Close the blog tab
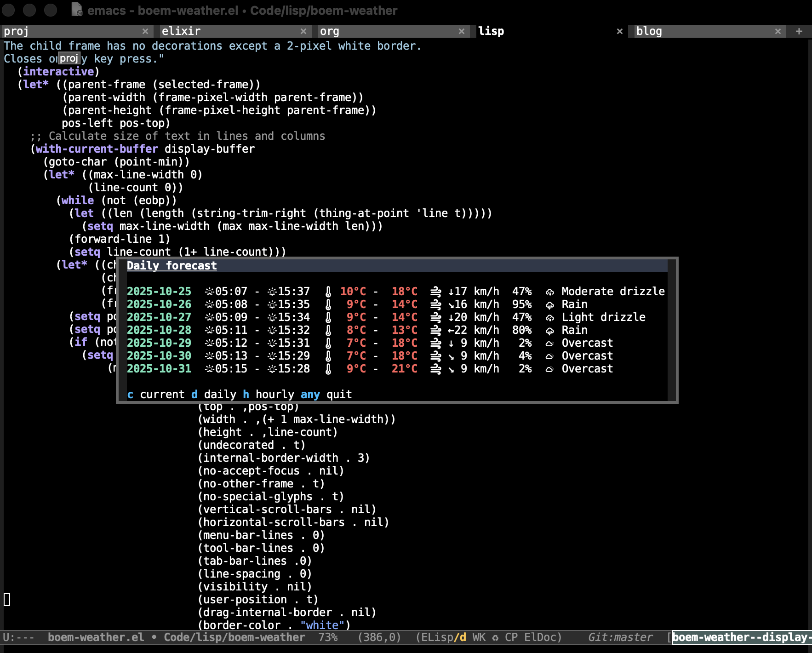Image resolution: width=812 pixels, height=653 pixels. coord(778,31)
